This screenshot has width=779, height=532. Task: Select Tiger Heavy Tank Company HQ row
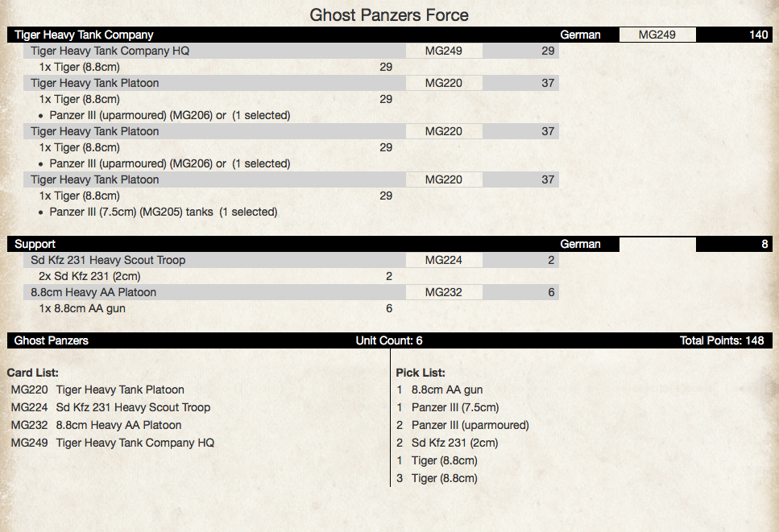pyautogui.click(x=291, y=51)
